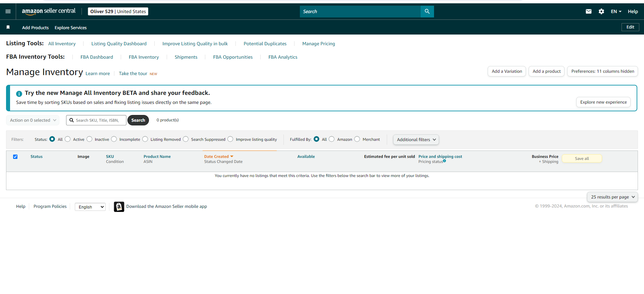Click the magnifier icon in SKU search box

(x=71, y=120)
